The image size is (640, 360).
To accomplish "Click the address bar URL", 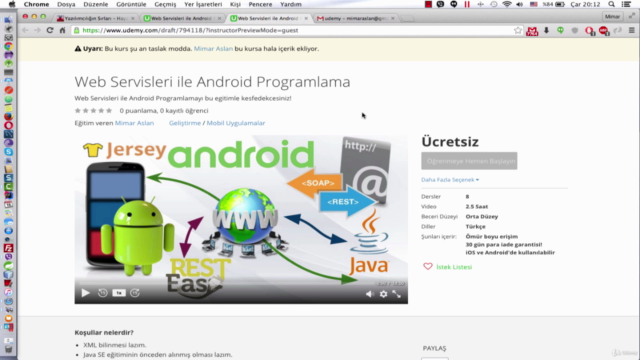I will pyautogui.click(x=190, y=31).
